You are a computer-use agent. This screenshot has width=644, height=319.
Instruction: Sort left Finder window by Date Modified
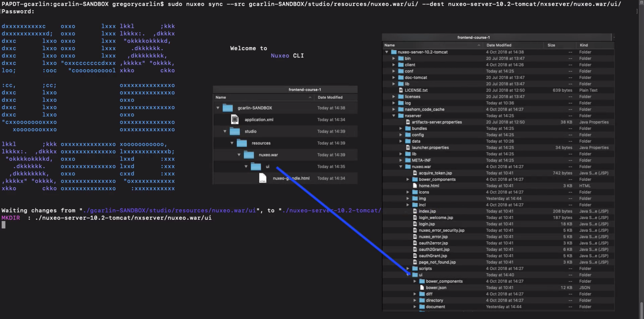point(336,97)
